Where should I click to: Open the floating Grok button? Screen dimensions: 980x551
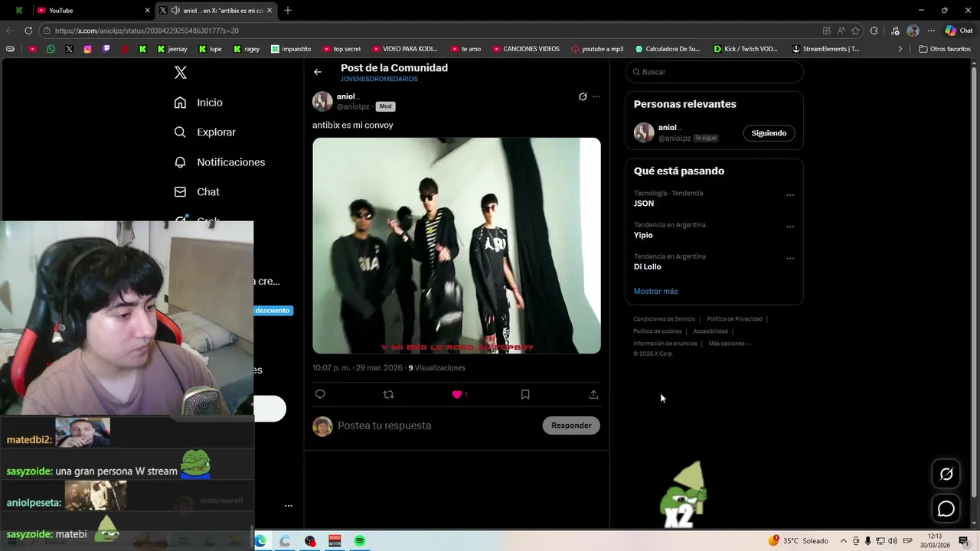[x=946, y=474]
